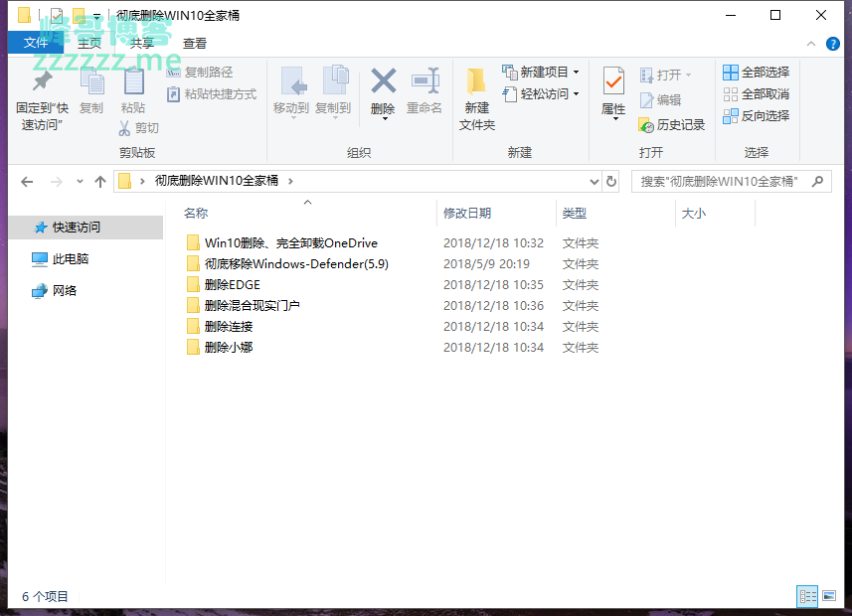Click the Rename (重命名) icon
852x616 pixels.
(x=426, y=80)
